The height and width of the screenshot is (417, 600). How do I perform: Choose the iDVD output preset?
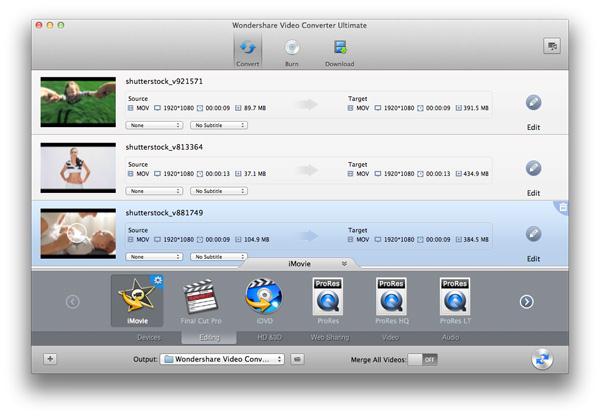[x=264, y=302]
